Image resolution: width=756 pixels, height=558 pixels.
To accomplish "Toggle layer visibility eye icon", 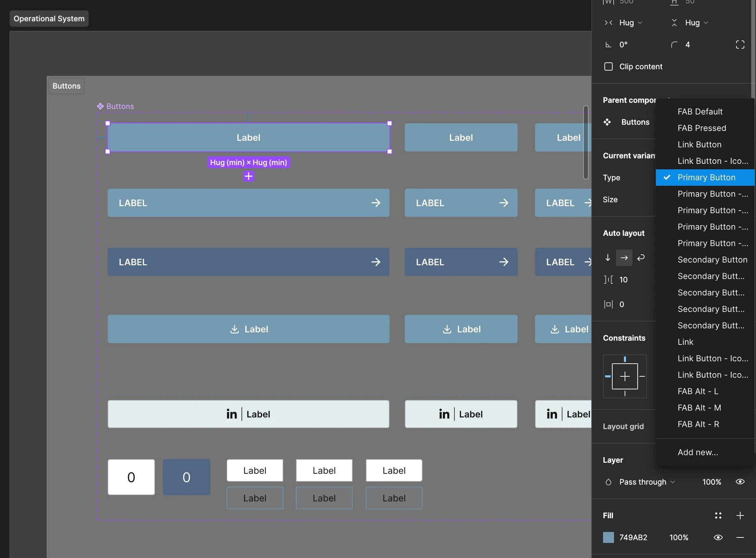I will click(x=740, y=482).
